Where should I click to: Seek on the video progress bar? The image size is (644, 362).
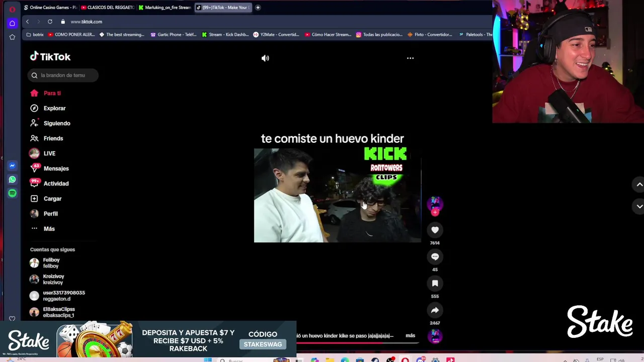[357, 343]
